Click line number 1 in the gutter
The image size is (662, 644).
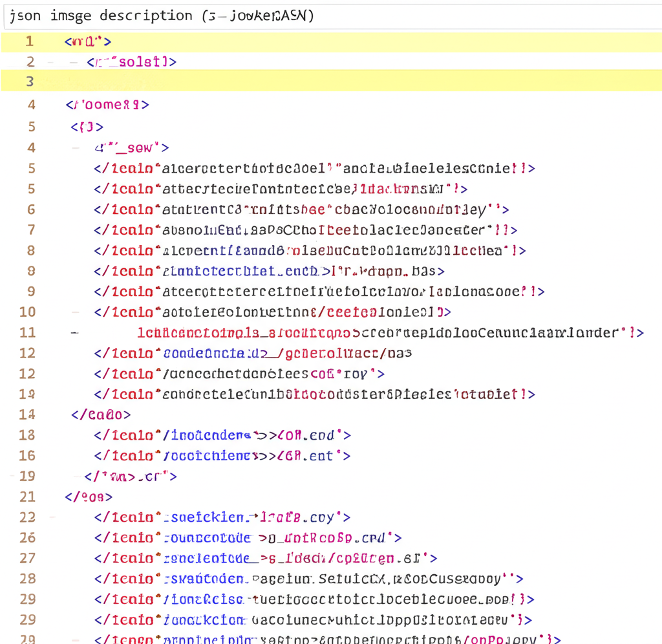pyautogui.click(x=29, y=41)
